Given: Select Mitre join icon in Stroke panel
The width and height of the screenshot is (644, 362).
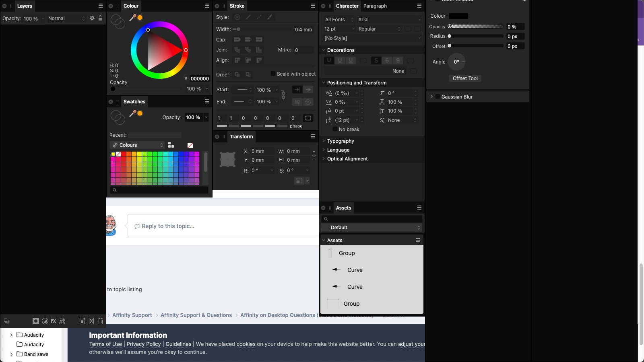Looking at the screenshot, I should (259, 50).
